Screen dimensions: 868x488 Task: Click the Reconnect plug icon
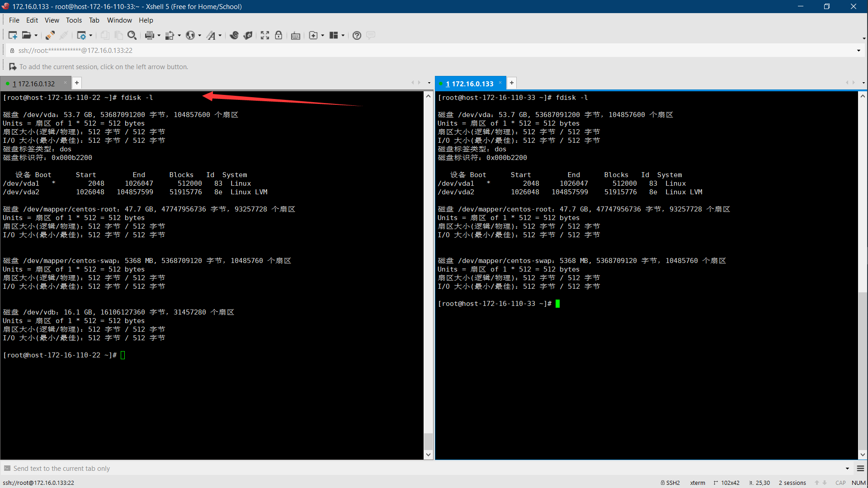(50, 35)
